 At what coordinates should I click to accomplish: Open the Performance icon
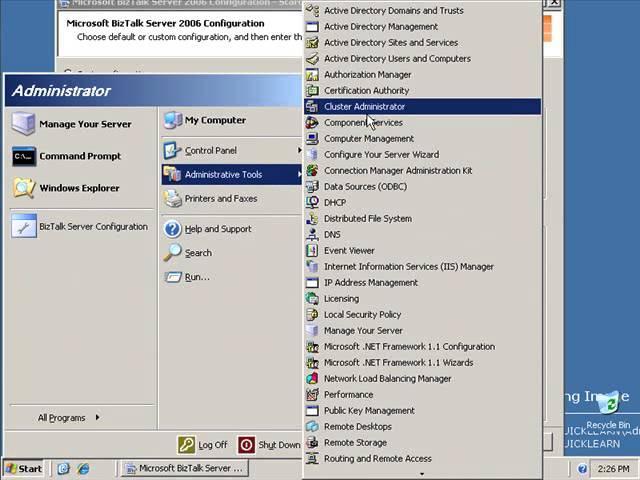pos(312,394)
